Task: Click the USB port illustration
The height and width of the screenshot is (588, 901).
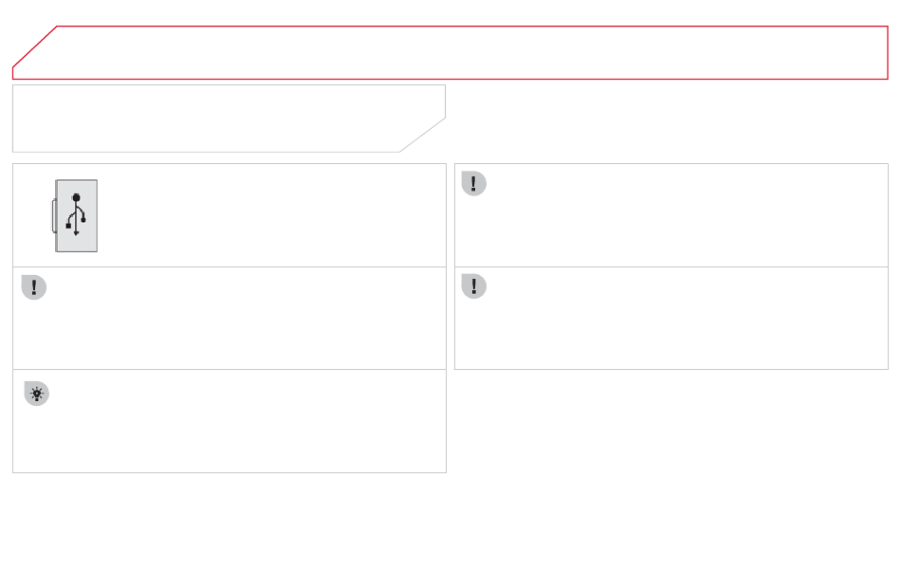Action: 75,215
